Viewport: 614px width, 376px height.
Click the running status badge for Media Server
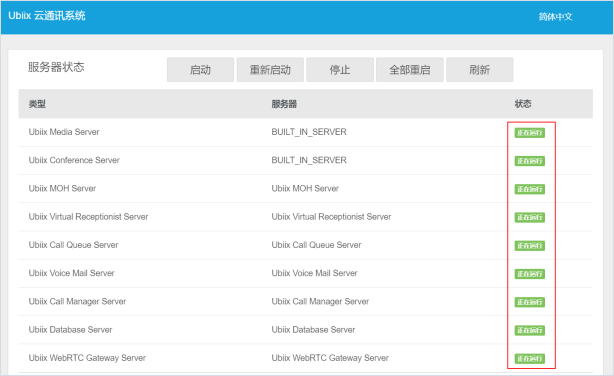pyautogui.click(x=529, y=133)
